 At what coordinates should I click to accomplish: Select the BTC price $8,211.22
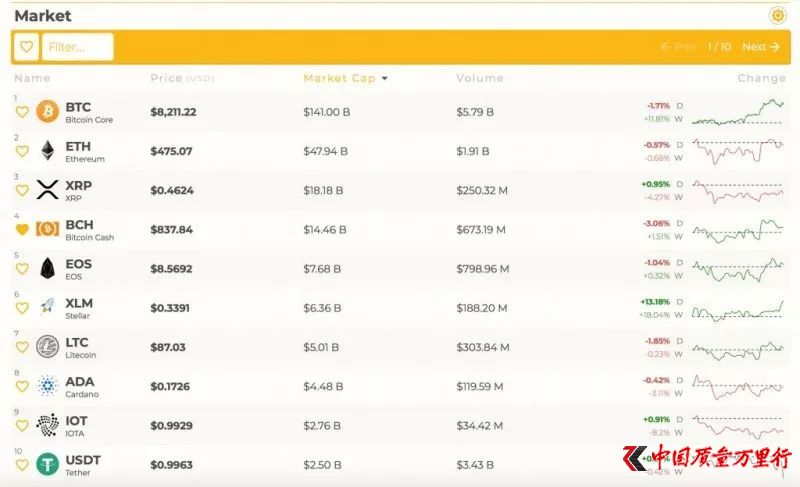coord(173,112)
